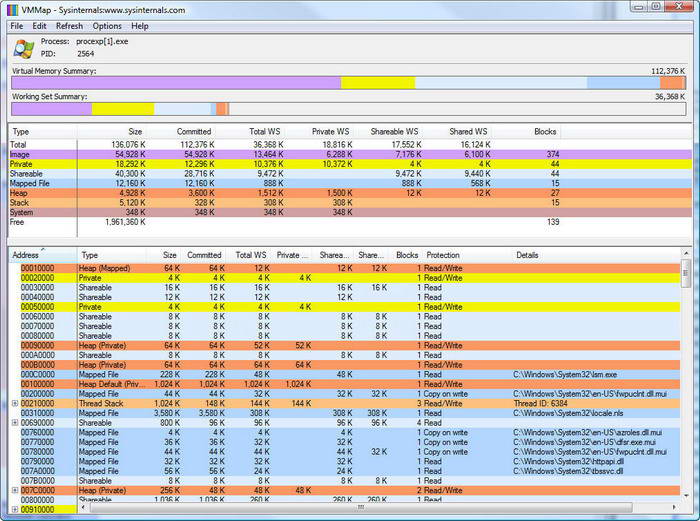Click the purple segment of Virtual Memory bar
700x521 pixels.
click(175, 83)
